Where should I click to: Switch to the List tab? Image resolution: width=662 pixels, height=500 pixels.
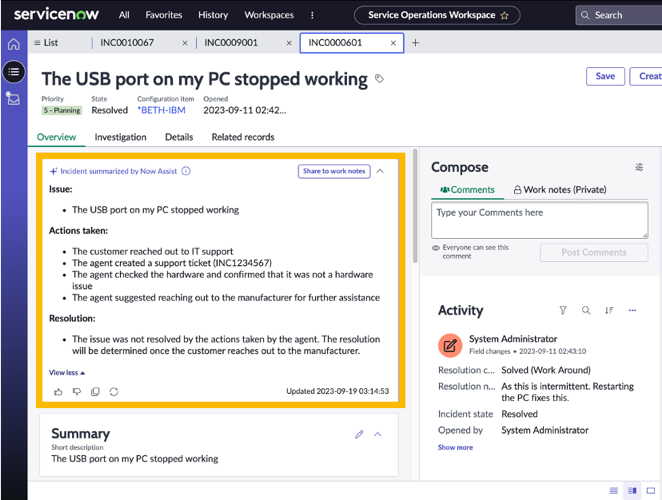click(46, 43)
